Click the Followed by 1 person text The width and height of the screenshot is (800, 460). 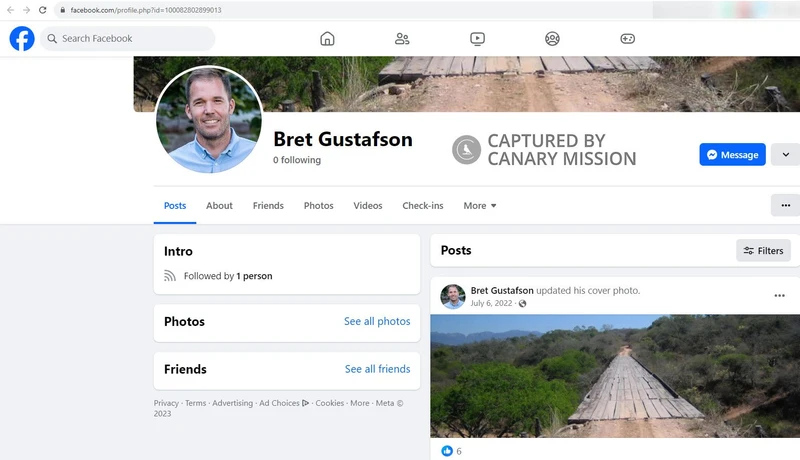228,276
